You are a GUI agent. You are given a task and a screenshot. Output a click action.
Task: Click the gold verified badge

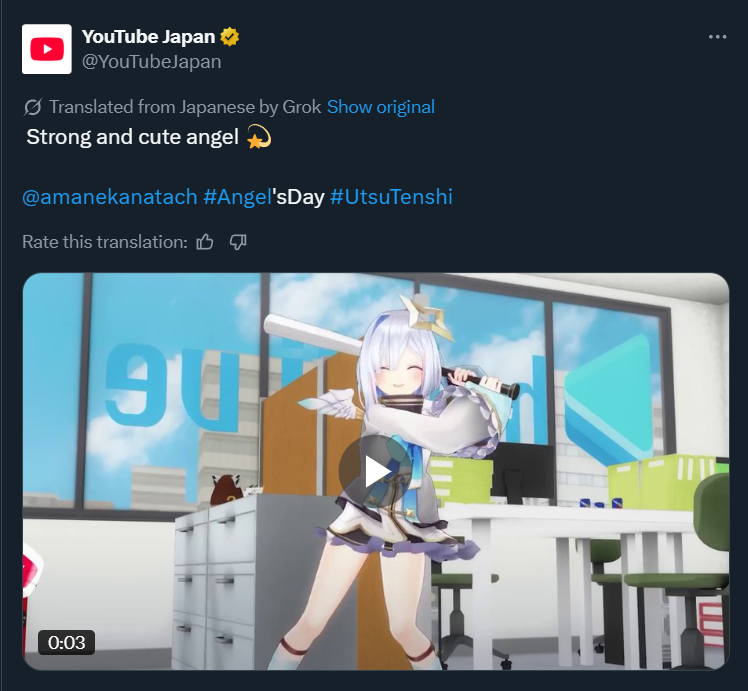(x=229, y=37)
